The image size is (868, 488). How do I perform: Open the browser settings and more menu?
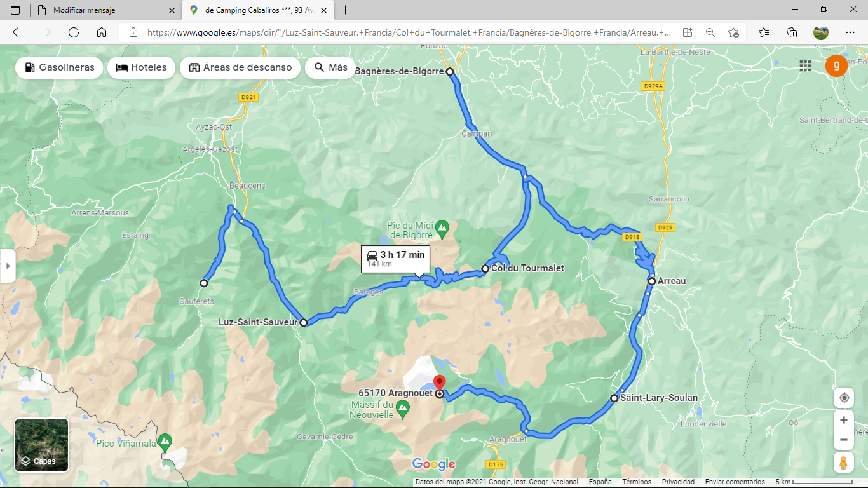(850, 32)
